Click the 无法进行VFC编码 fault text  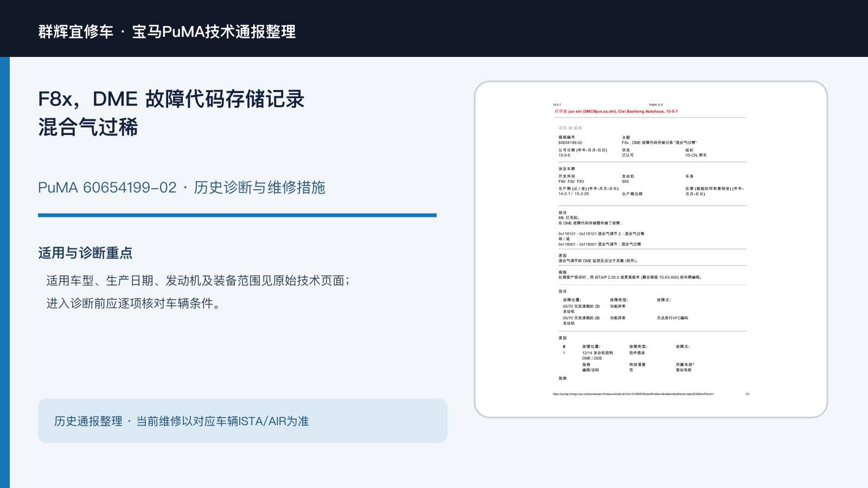click(672, 318)
